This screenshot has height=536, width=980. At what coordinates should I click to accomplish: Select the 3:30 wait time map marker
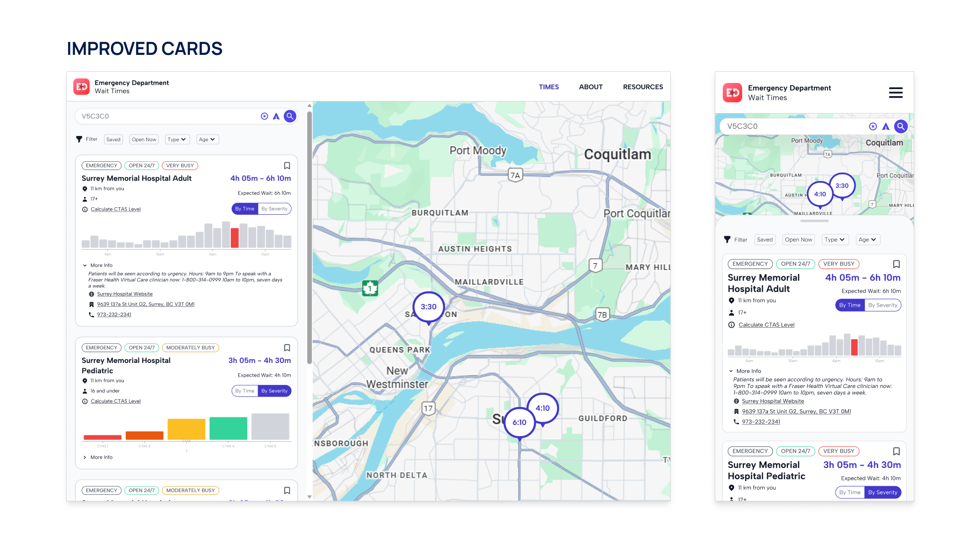(x=428, y=307)
